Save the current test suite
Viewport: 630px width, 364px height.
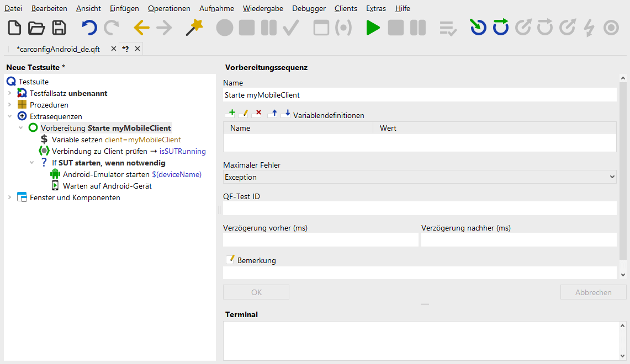click(x=59, y=28)
